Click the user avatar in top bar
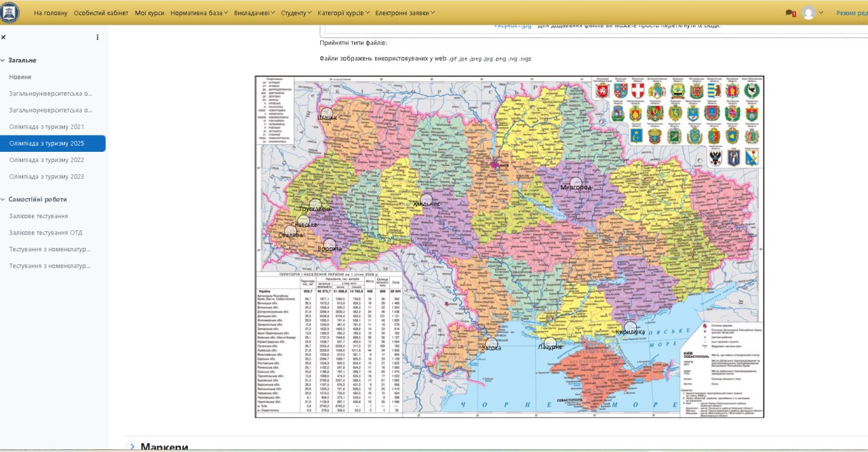Image resolution: width=868 pixels, height=452 pixels. tap(808, 13)
